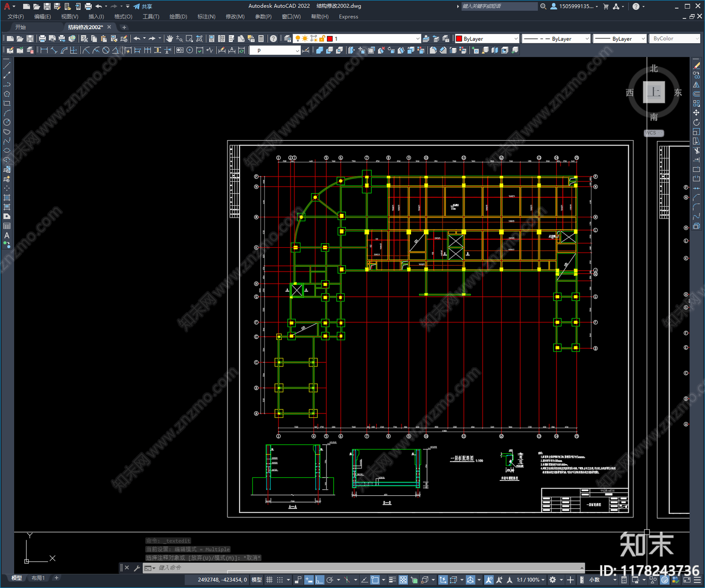Switch to the 开始 start tab
The height and width of the screenshot is (588, 705).
coord(20,27)
